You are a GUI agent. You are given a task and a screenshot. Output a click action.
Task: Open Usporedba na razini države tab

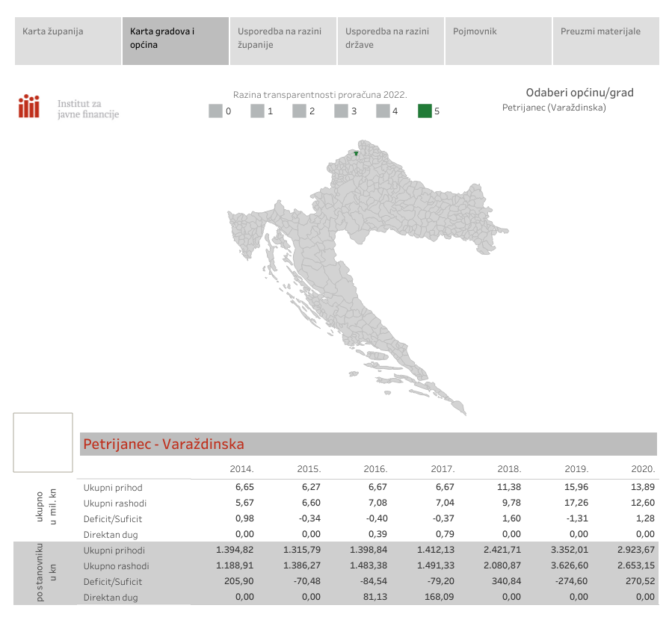390,41
